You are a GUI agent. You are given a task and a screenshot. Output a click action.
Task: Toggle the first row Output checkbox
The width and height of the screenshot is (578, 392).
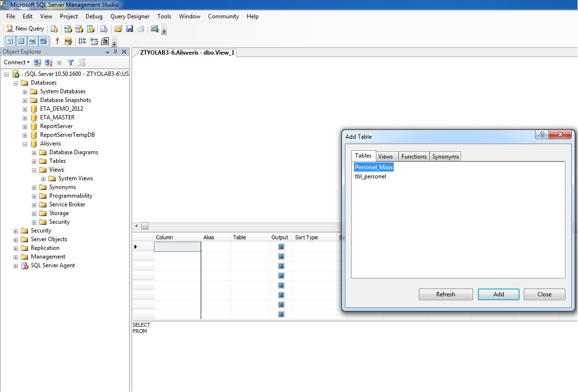tap(281, 247)
